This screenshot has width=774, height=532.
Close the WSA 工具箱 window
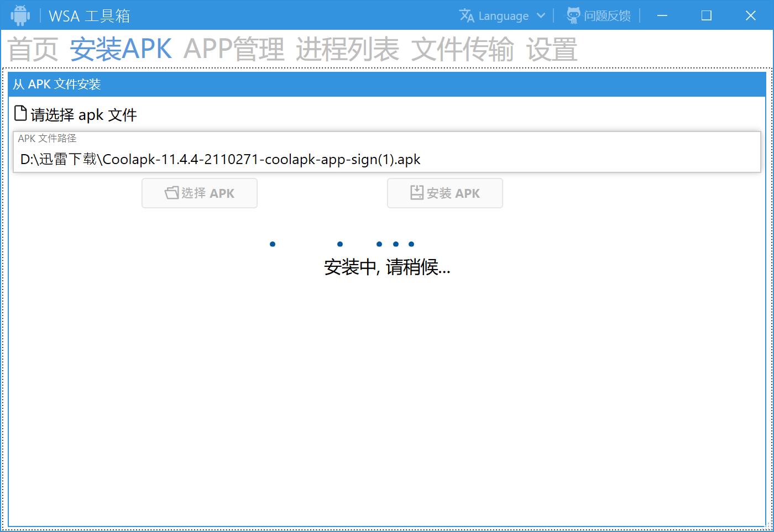click(x=751, y=15)
